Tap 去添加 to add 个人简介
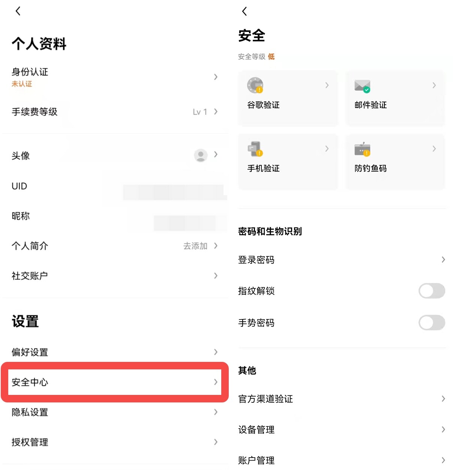The height and width of the screenshot is (476, 453). pyautogui.click(x=195, y=246)
